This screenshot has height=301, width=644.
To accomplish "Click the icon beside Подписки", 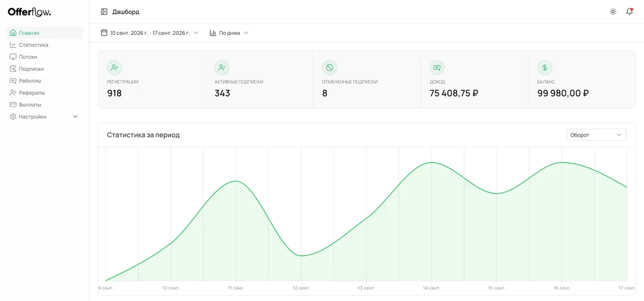I will pyautogui.click(x=13, y=69).
